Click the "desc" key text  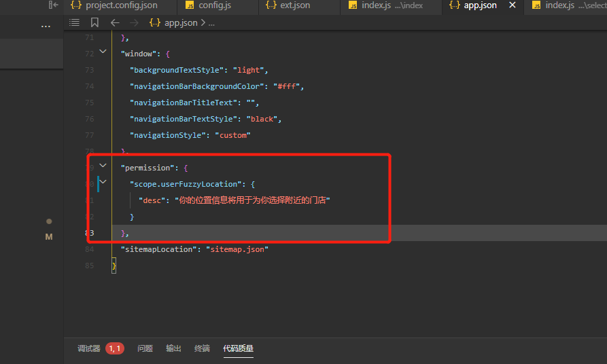(152, 200)
